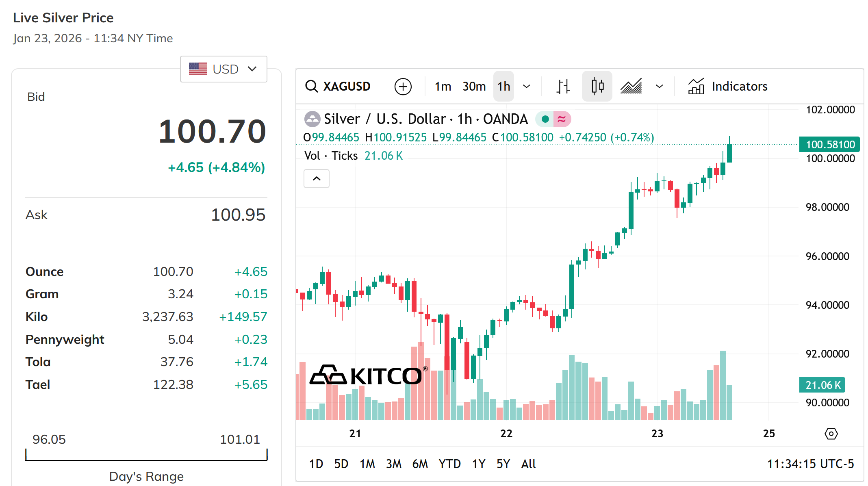Toggle the pink derived data indicator

[x=562, y=119]
